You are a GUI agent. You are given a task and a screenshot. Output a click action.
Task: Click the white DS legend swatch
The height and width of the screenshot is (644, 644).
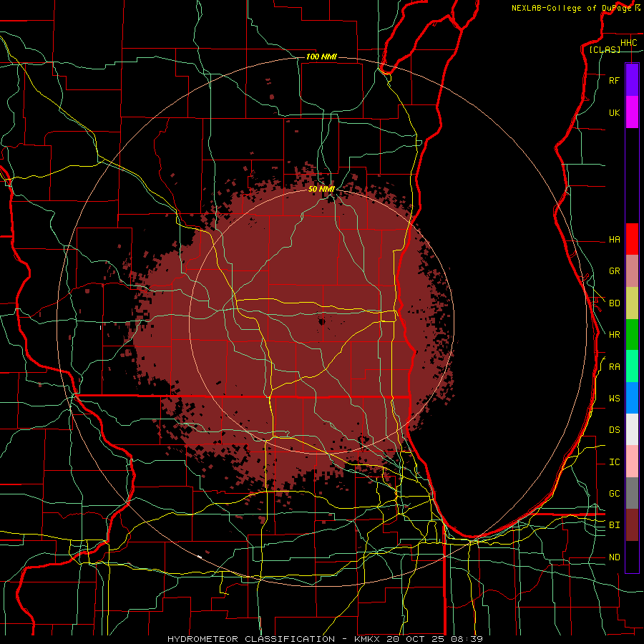coord(632,429)
